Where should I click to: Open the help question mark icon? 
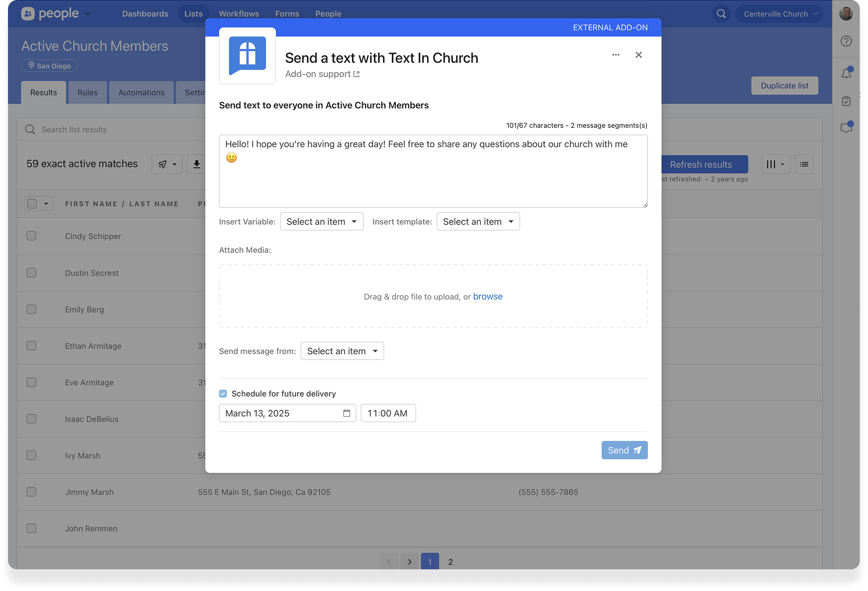846,41
